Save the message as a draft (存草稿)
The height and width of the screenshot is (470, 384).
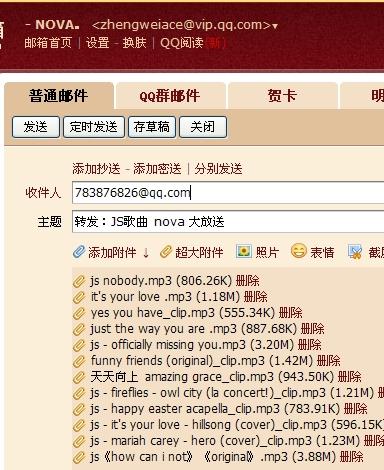pyautogui.click(x=152, y=127)
